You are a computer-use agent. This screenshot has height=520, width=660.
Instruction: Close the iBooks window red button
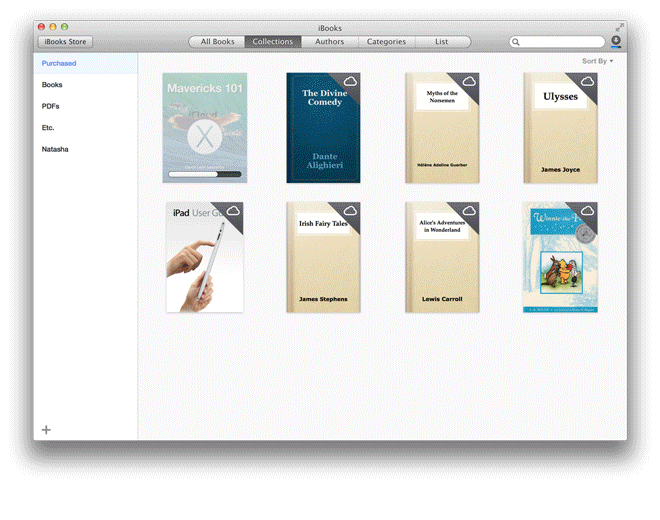pos(41,27)
